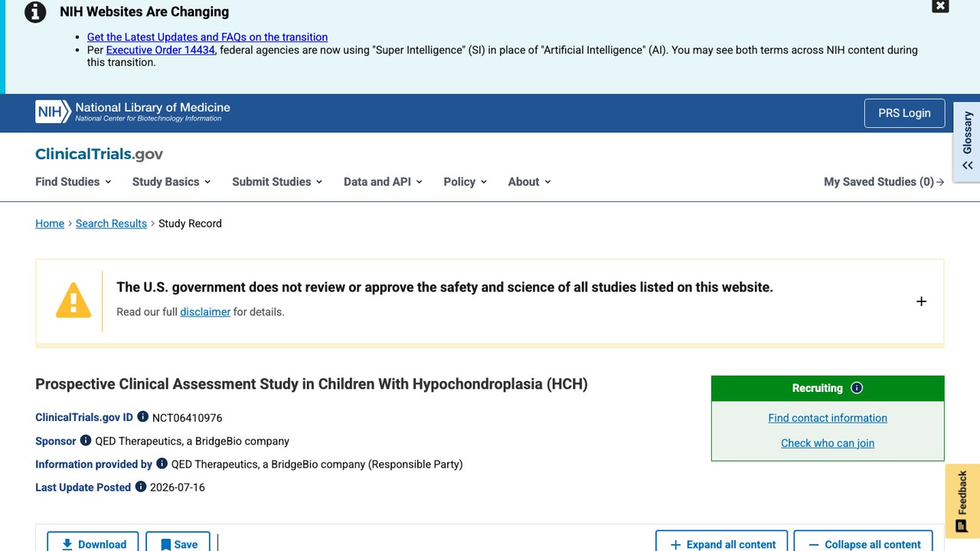Open the full disclaimer link
The height and width of the screenshot is (551, 980).
205,311
